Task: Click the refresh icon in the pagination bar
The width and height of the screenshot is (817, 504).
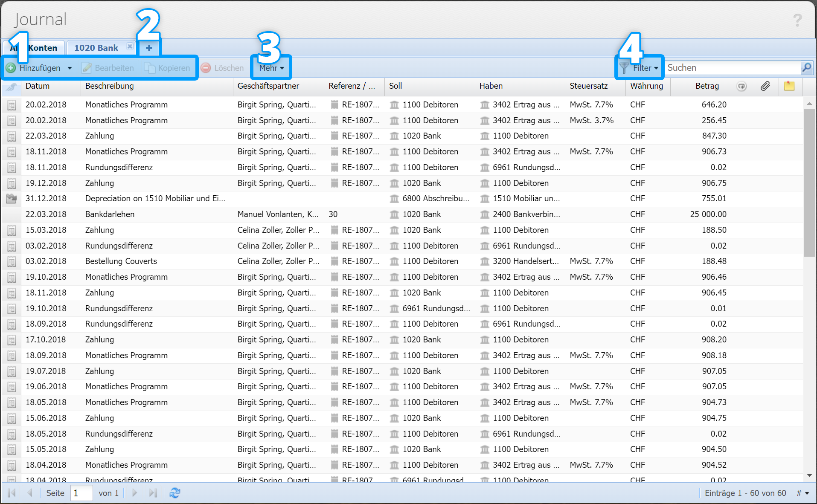Action: point(175,493)
